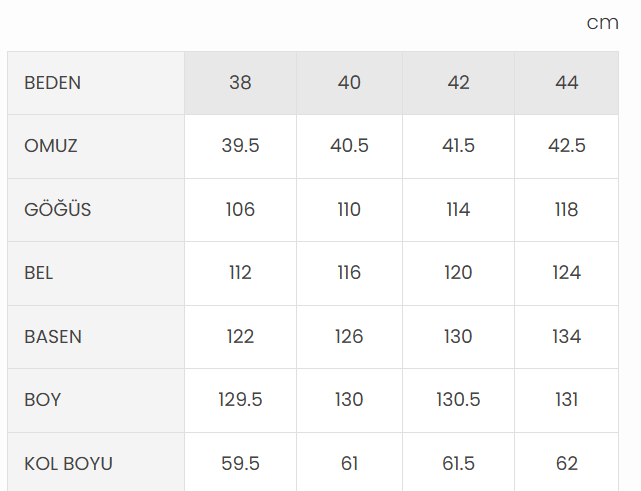
Task: Click hip value 126 cell
Action: 349,337
